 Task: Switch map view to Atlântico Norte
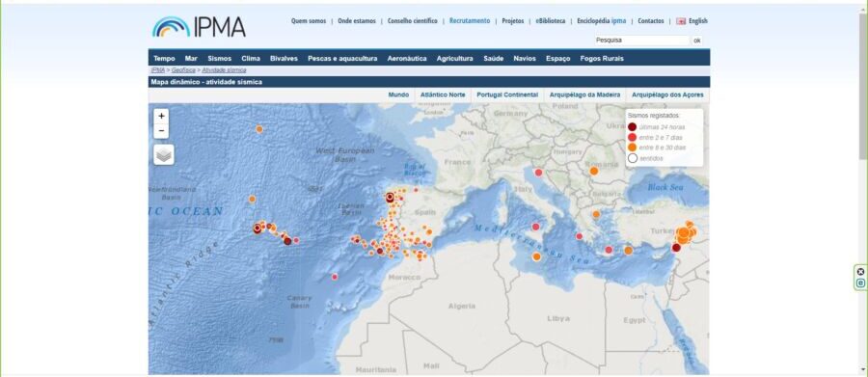pos(443,94)
